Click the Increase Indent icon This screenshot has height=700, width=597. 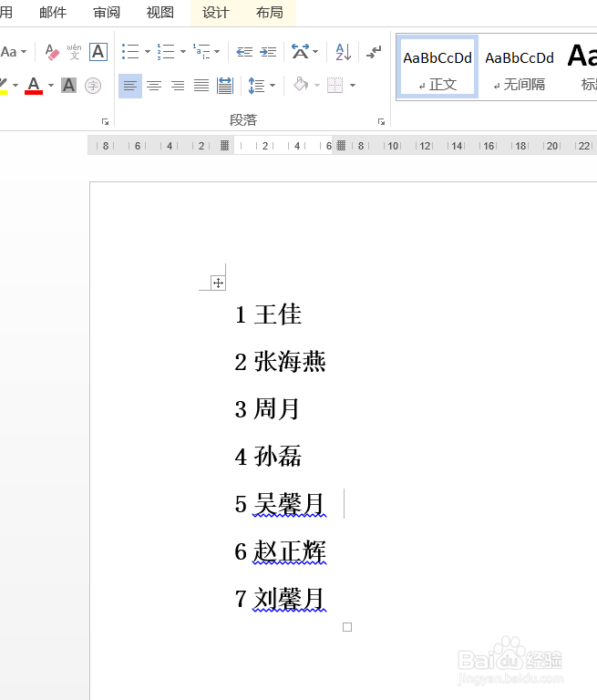pyautogui.click(x=268, y=52)
